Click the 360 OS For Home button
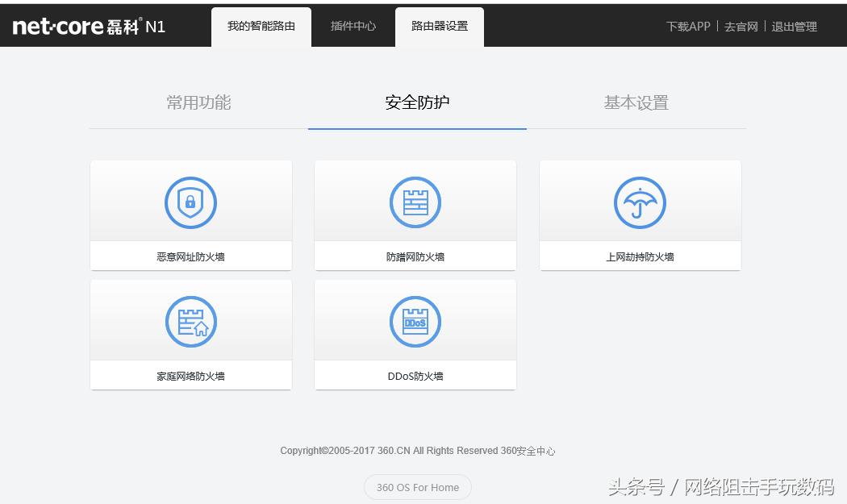 [x=417, y=487]
